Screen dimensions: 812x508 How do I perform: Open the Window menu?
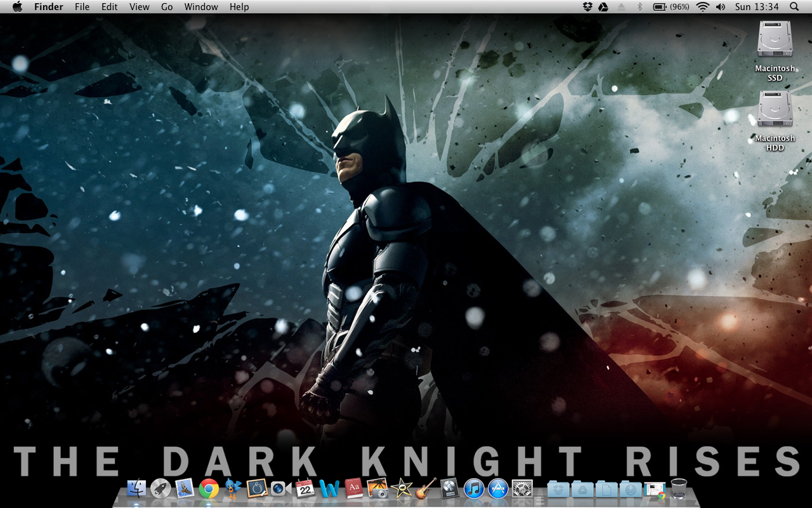point(201,7)
